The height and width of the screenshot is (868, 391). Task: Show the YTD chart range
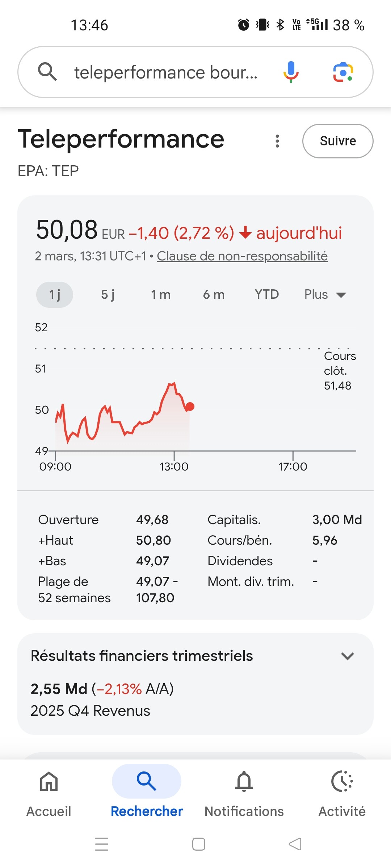click(x=266, y=295)
